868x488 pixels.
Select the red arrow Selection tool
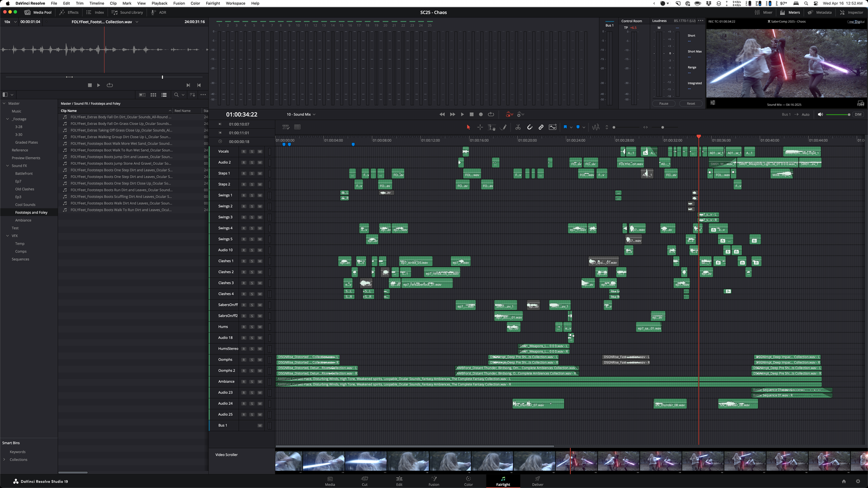(x=469, y=127)
